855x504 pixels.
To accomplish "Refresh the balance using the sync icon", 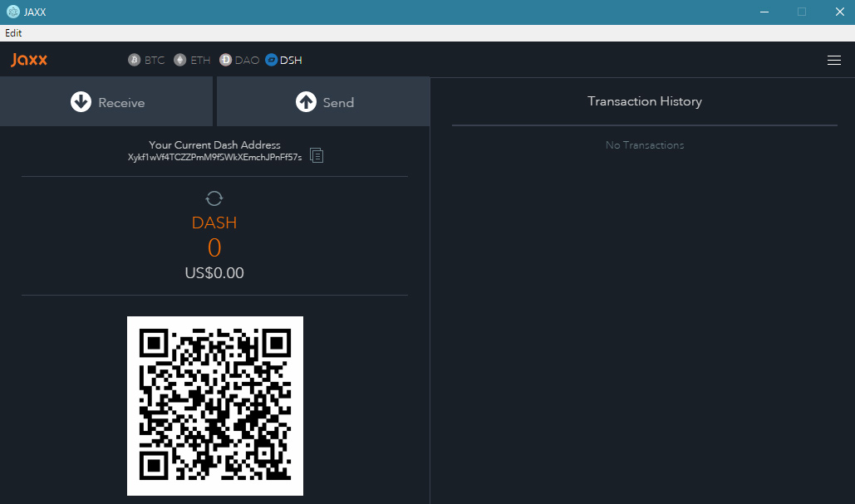I will [214, 198].
